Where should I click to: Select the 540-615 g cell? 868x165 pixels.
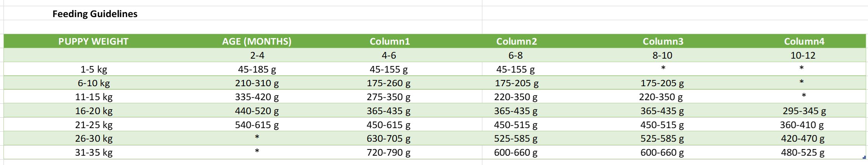(257, 125)
